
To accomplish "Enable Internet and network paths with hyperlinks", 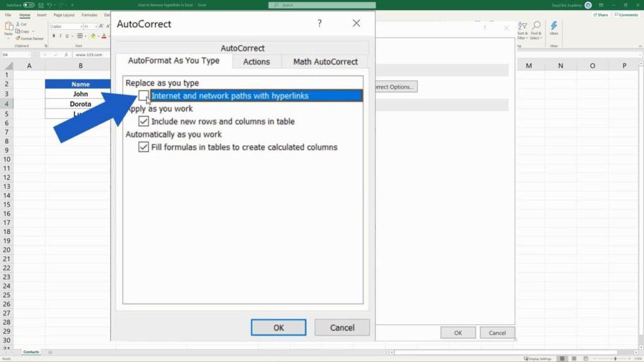I will coord(143,96).
